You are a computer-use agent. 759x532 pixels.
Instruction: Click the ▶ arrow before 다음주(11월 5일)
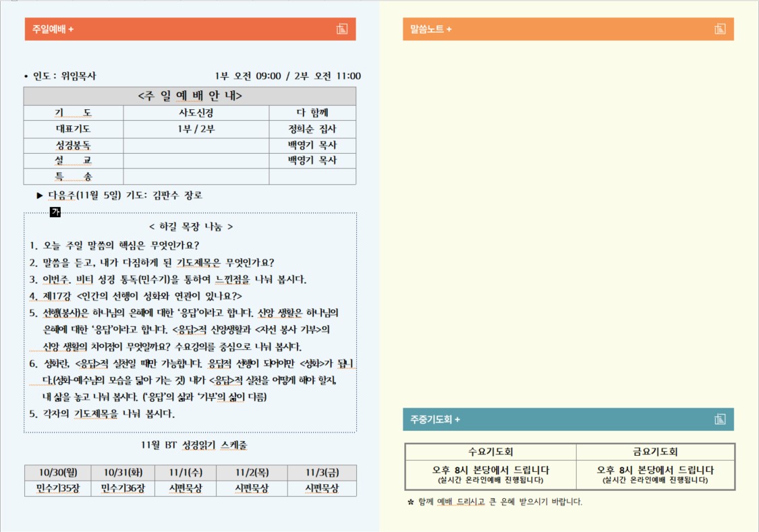40,196
